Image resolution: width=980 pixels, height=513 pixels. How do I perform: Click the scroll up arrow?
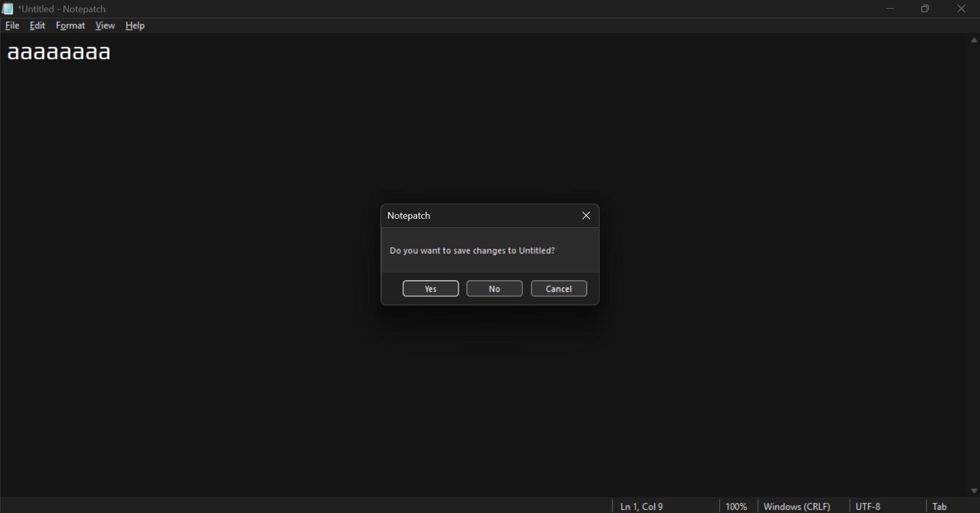click(974, 40)
